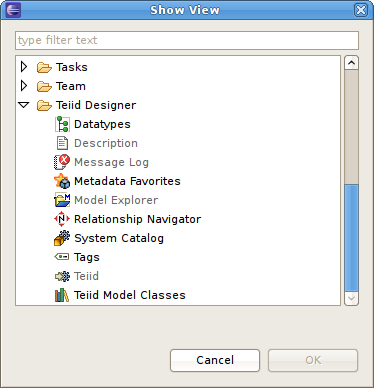
Task: Click the Tasks folder icon
Action: [44, 67]
